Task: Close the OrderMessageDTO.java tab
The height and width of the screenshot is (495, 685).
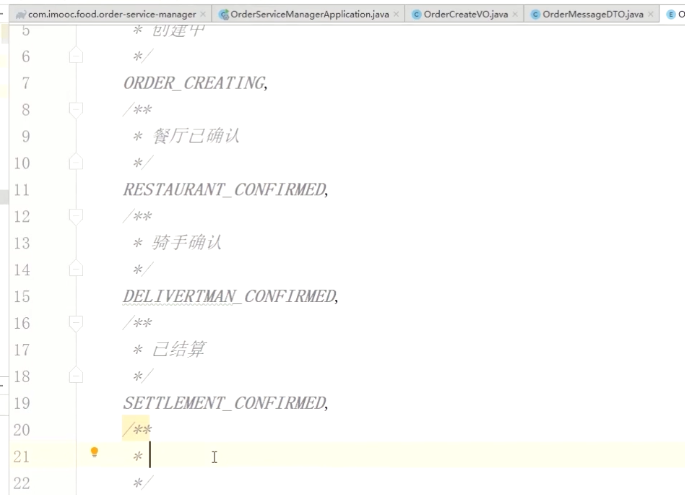Action: pos(650,14)
